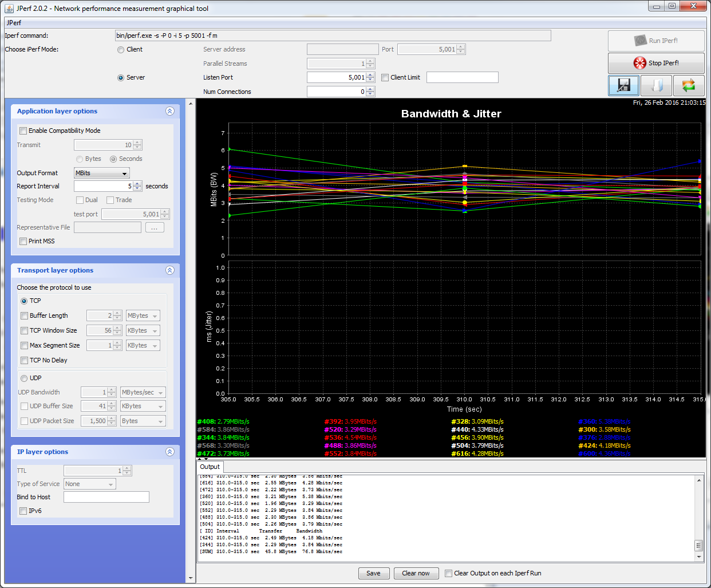Select the UDP protocol radio button
The image size is (711, 588).
pos(24,378)
